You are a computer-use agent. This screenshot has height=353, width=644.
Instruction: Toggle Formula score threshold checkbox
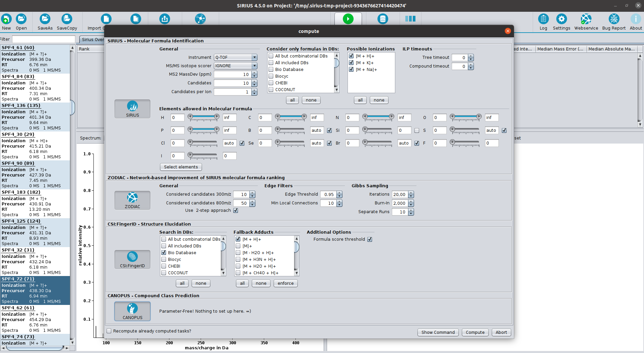(x=370, y=239)
